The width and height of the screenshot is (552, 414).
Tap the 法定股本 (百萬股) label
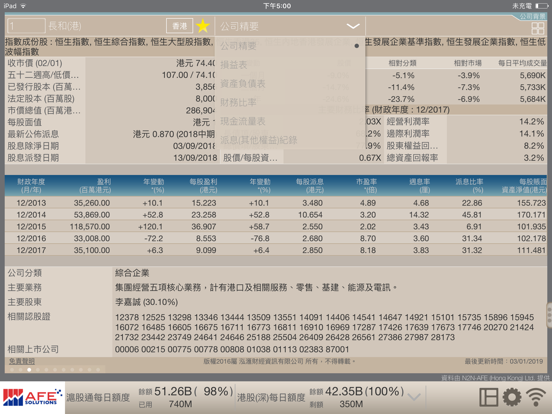(41, 99)
